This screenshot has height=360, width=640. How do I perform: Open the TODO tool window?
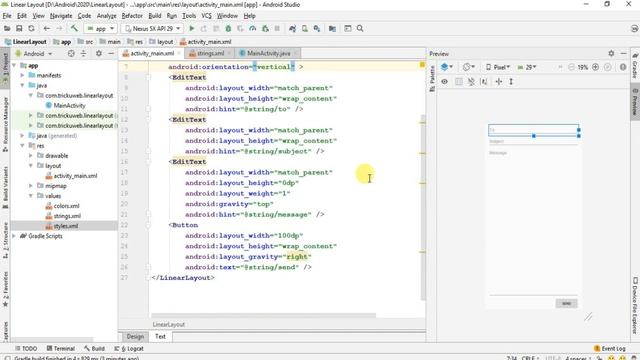[26, 349]
